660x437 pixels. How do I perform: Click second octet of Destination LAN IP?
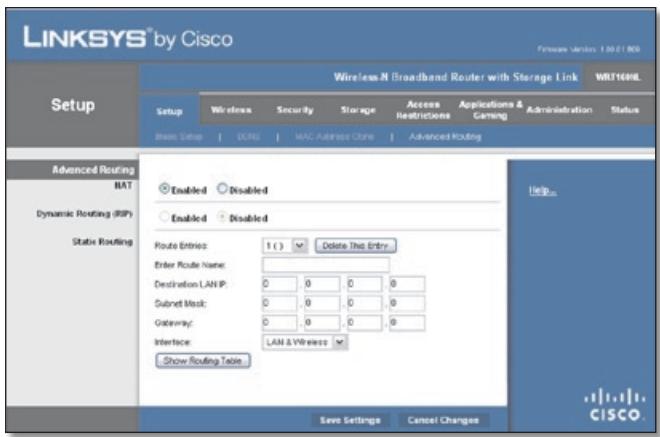[322, 284]
